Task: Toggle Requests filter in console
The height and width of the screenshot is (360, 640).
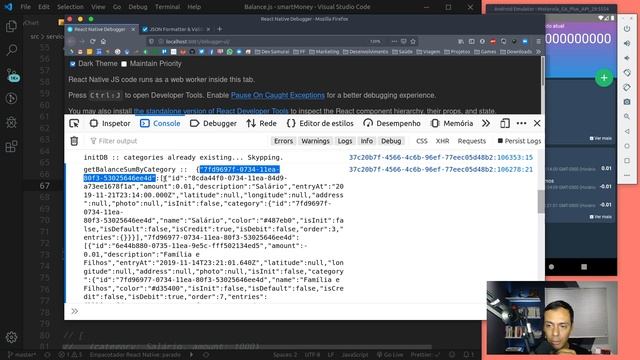Action: (x=471, y=141)
